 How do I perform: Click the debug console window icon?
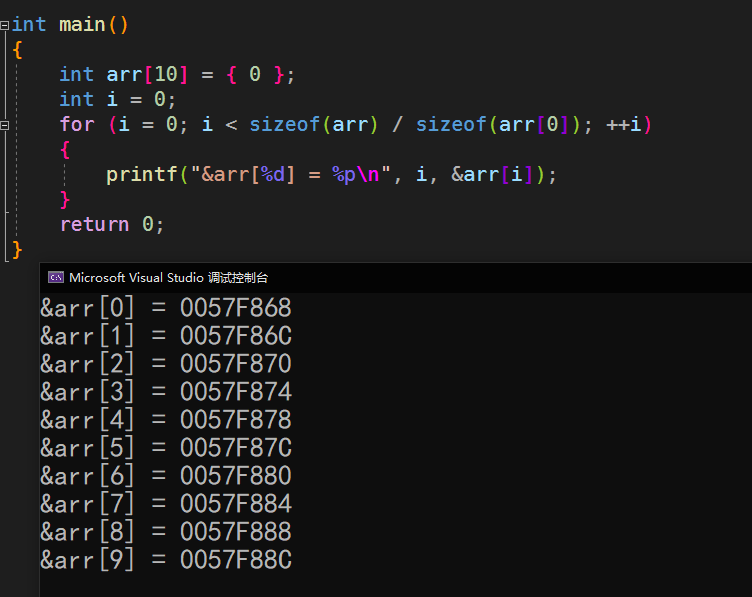click(56, 277)
